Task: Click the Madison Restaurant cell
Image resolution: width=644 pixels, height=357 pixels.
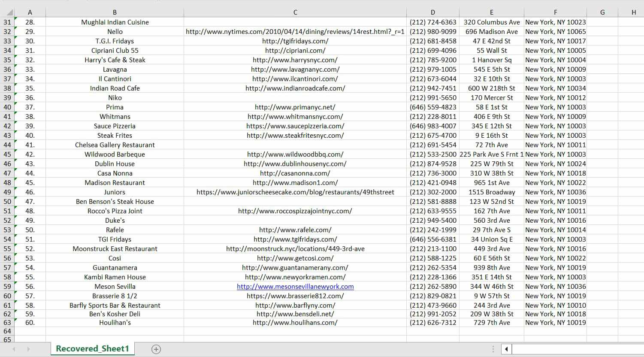Action: (x=115, y=183)
